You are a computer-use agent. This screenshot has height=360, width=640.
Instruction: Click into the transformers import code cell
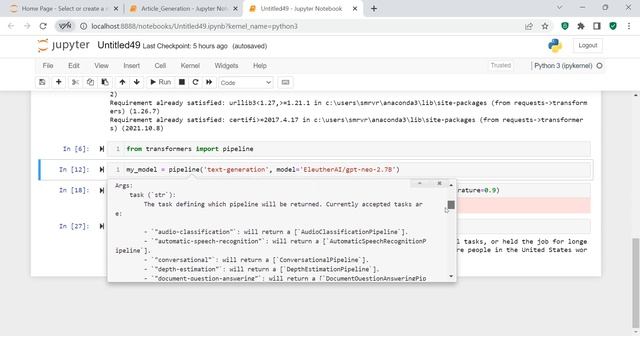click(349, 149)
